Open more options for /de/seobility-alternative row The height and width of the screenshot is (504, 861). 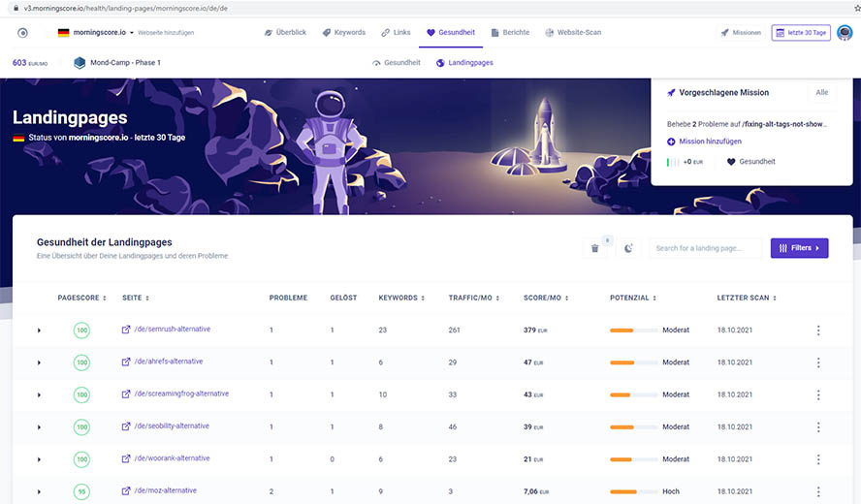pos(818,427)
